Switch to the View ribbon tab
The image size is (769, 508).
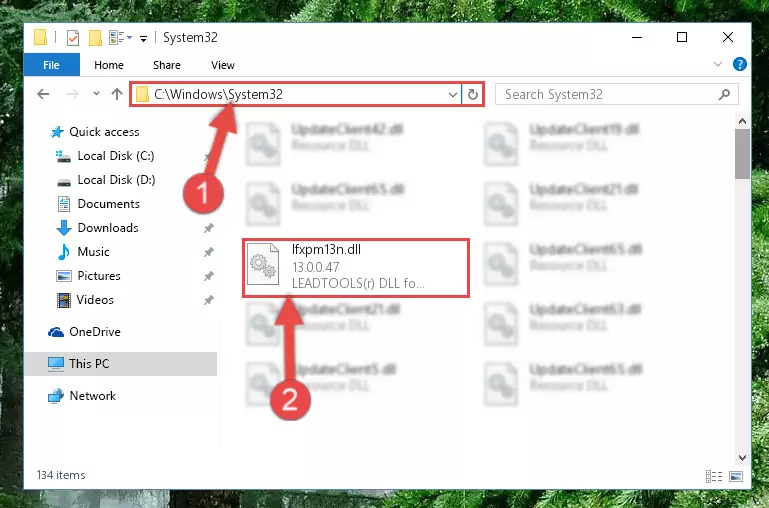click(x=223, y=65)
